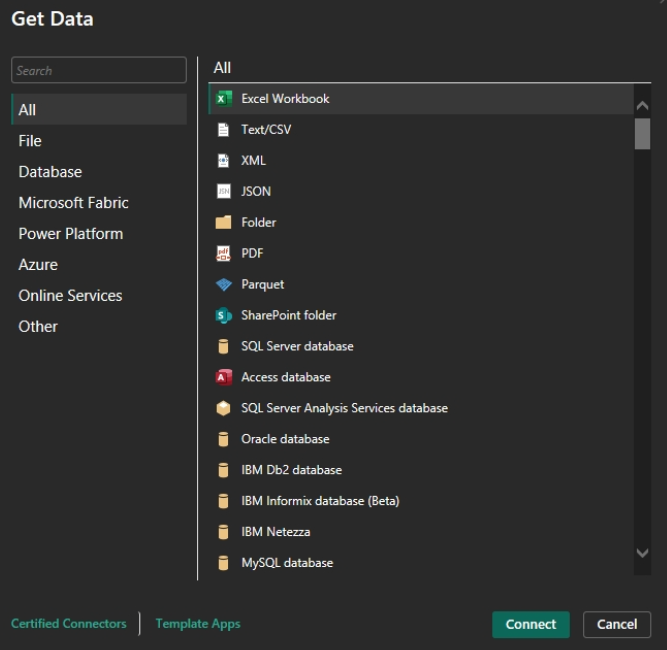Select the "Excel Workbook" text entry
667x650 pixels.
tap(285, 99)
